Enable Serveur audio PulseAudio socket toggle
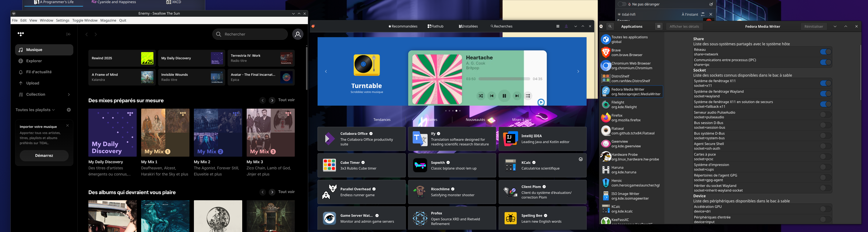Image resolution: width=868 pixels, height=232 pixels. click(825, 115)
